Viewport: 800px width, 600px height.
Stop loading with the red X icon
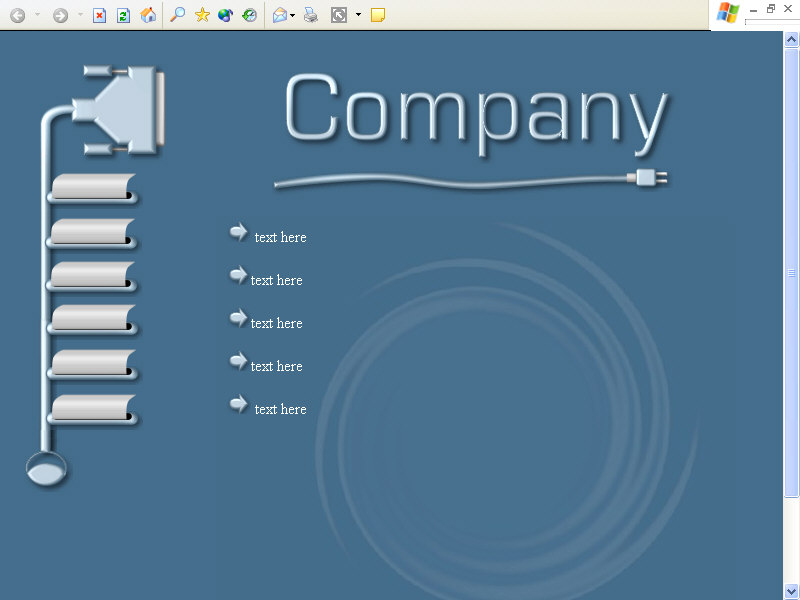tap(99, 15)
